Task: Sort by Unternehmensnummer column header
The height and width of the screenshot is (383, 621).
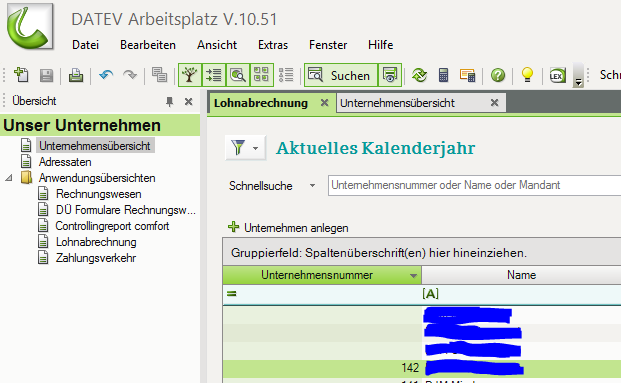Action: (x=317, y=275)
